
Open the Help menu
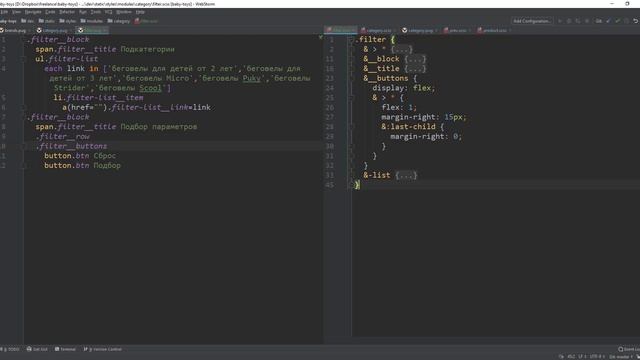click(140, 12)
